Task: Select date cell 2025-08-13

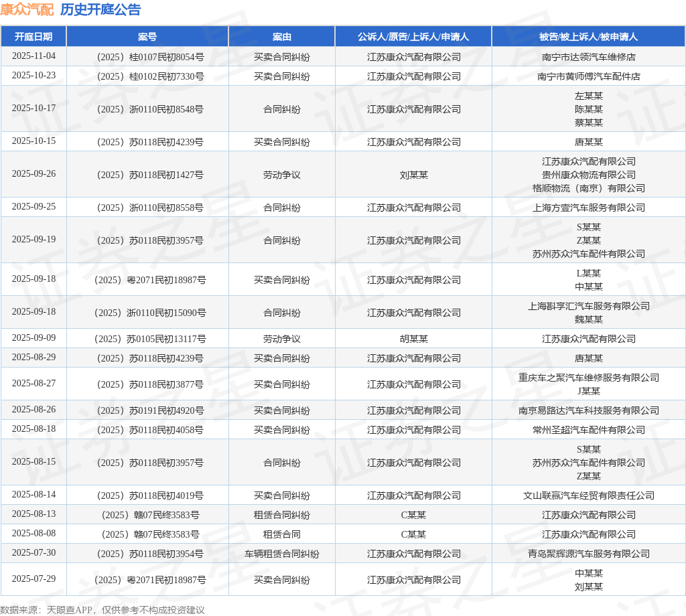Action: [x=33, y=514]
